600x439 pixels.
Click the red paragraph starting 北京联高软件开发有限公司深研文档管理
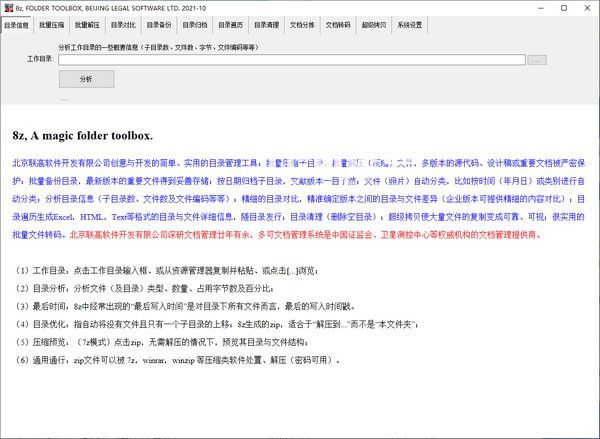pyautogui.click(x=305, y=235)
